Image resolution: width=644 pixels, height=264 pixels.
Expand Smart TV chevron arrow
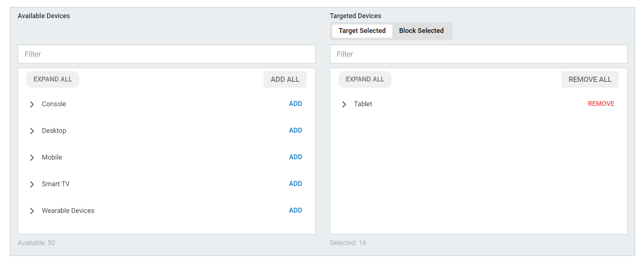pos(32,184)
